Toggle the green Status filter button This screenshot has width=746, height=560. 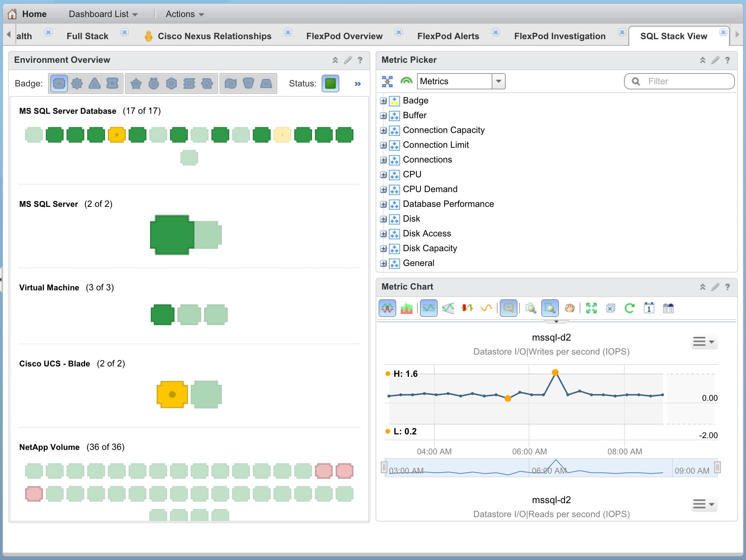pos(330,83)
